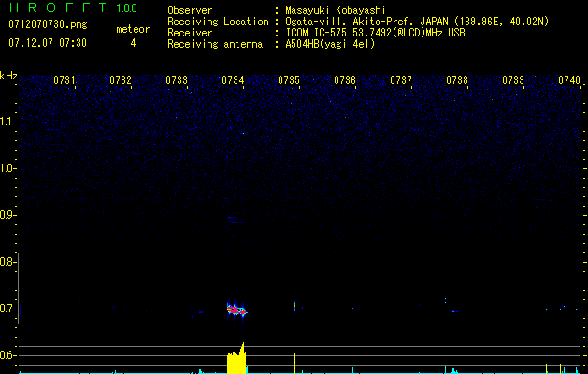Click the kHz axis unit label

(x=8, y=76)
